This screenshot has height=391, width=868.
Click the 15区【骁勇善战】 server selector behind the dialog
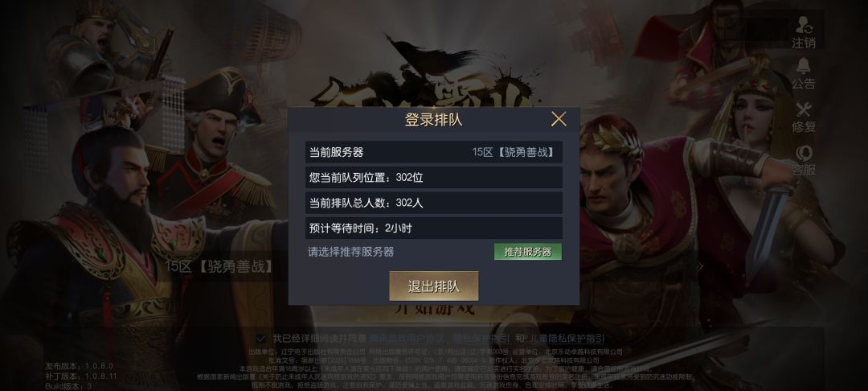coord(219,265)
